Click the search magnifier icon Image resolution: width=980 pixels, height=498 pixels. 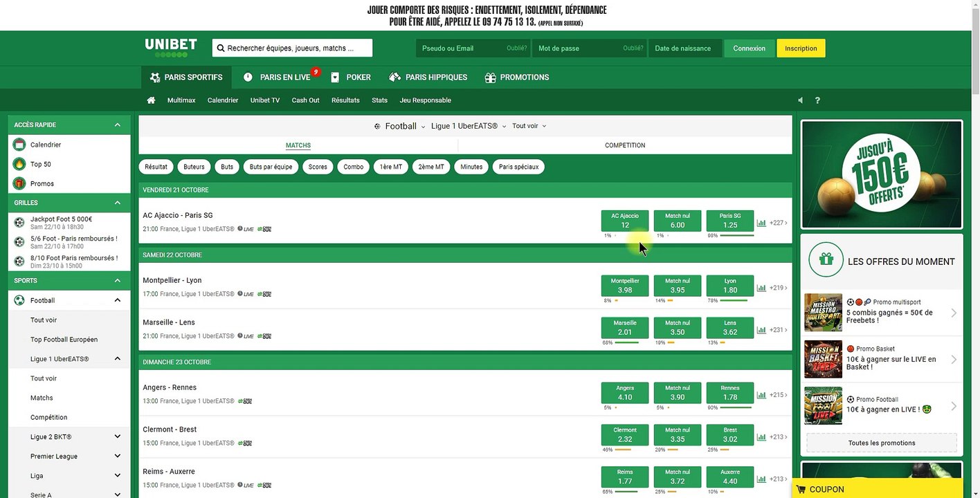pos(221,48)
